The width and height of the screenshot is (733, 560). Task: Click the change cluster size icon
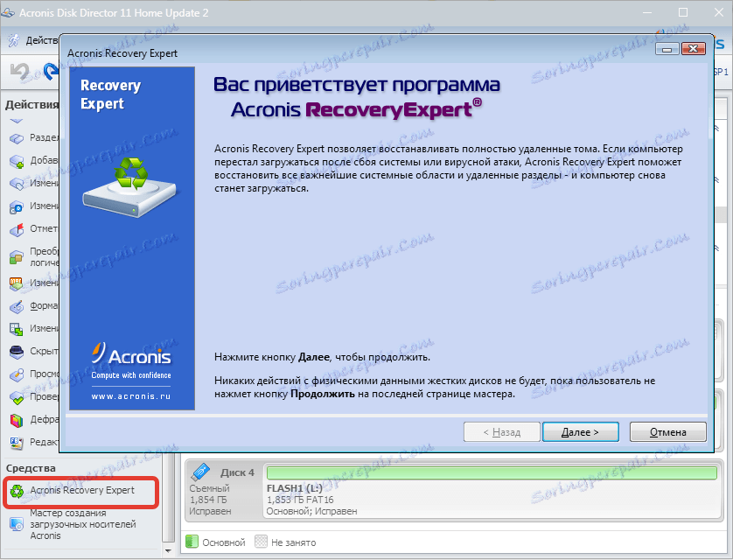click(17, 329)
